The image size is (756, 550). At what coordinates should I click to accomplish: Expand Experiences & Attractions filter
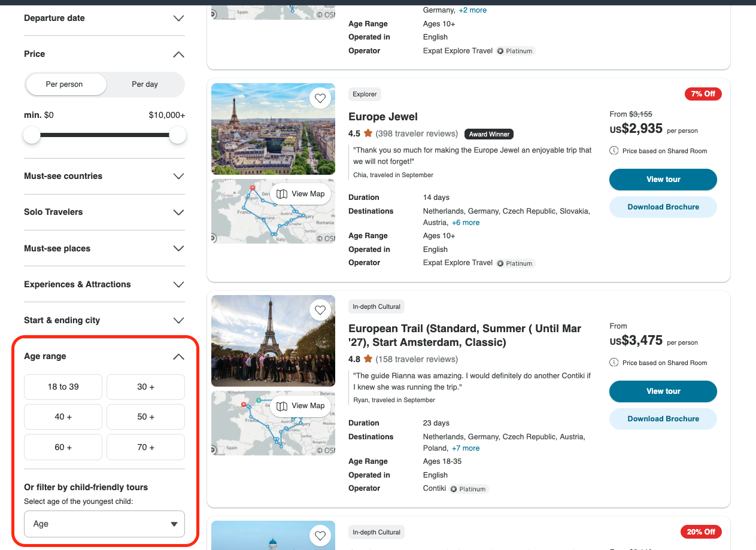pos(104,284)
